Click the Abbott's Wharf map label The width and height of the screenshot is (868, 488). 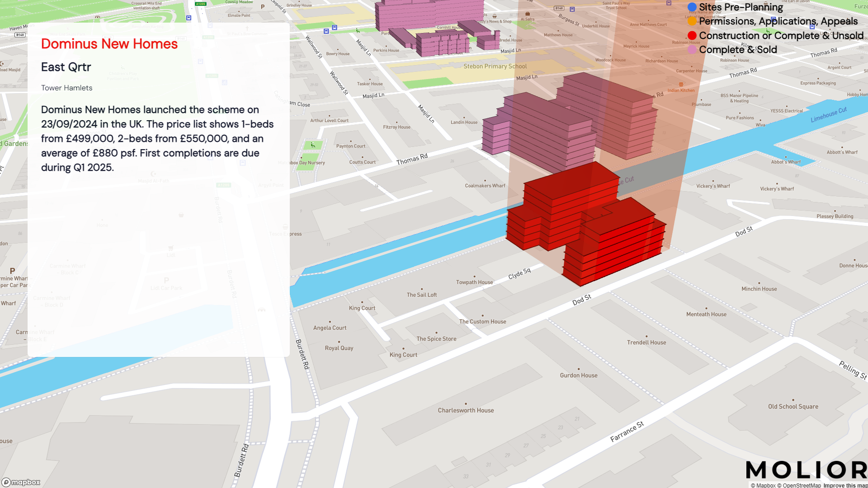tap(842, 152)
